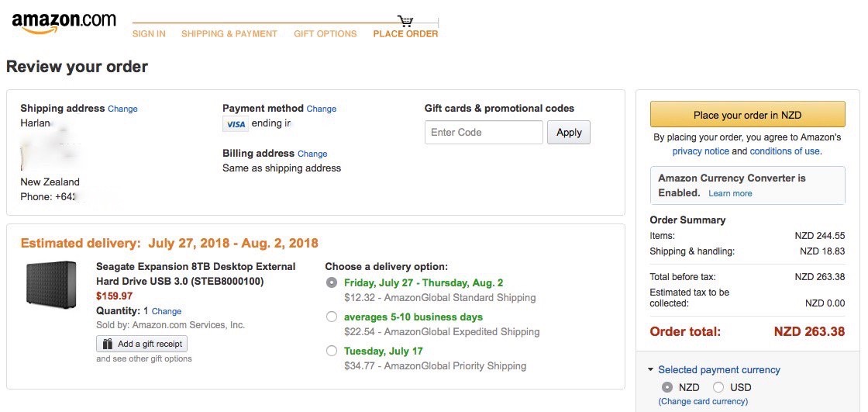
Task: Select AmazonGlobal Priority Shipping option
Action: (332, 351)
